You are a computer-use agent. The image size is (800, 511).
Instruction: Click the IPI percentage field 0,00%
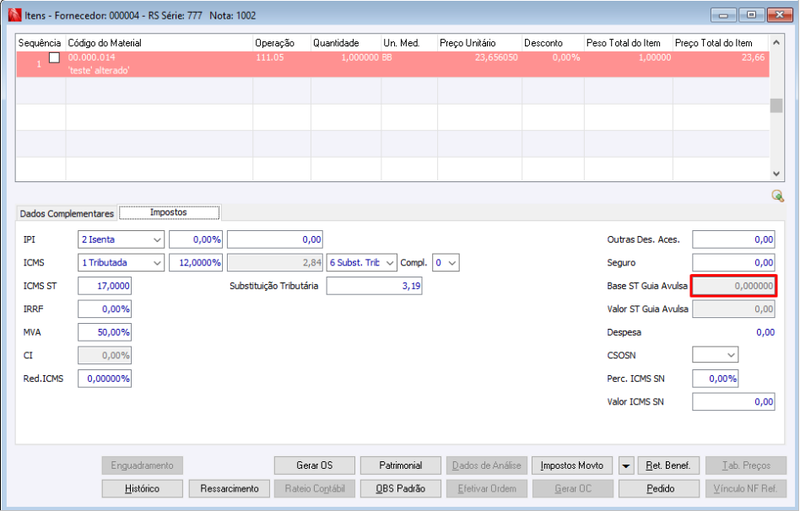pyautogui.click(x=196, y=239)
